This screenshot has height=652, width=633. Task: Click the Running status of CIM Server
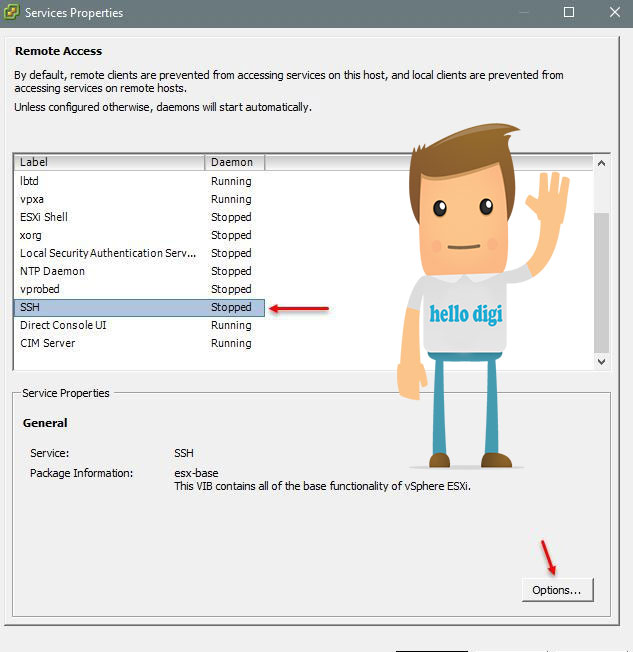(x=231, y=343)
